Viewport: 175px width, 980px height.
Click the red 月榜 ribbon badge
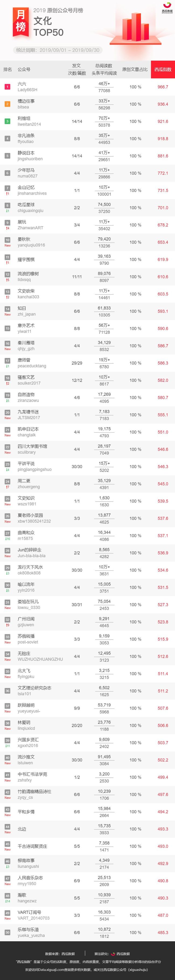[x=21, y=22]
